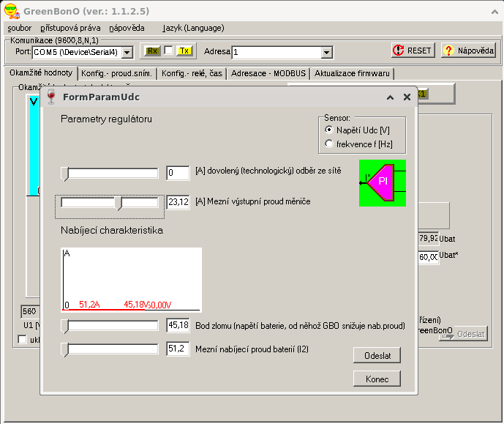The image size is (504, 424).
Task: Switch to Okamžité hodnoty tab
Action: (41, 72)
